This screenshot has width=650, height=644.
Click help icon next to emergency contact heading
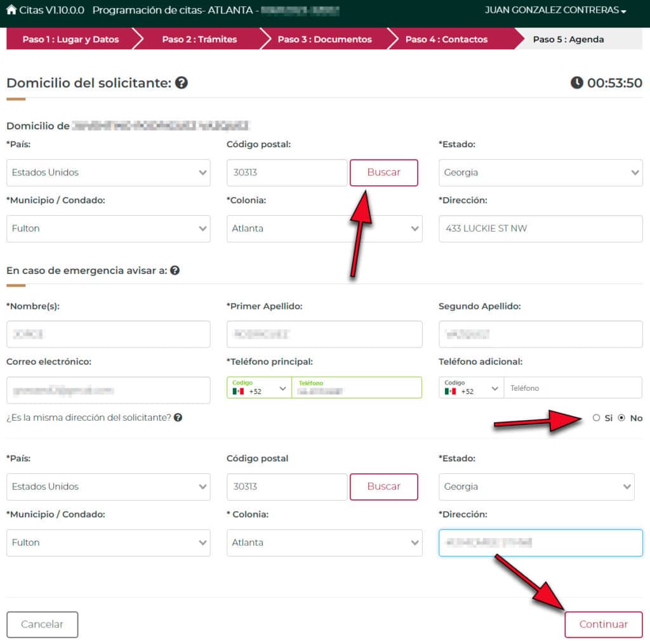pyautogui.click(x=175, y=270)
